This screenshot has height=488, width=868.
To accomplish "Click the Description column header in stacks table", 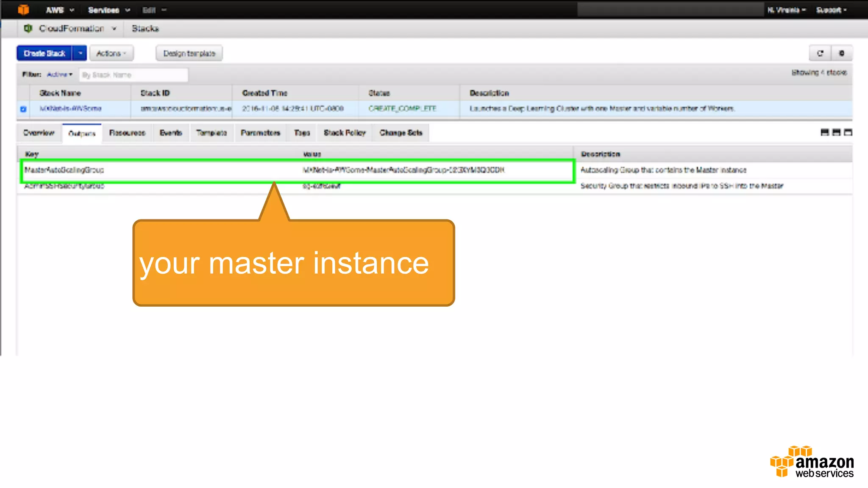I will pos(489,93).
